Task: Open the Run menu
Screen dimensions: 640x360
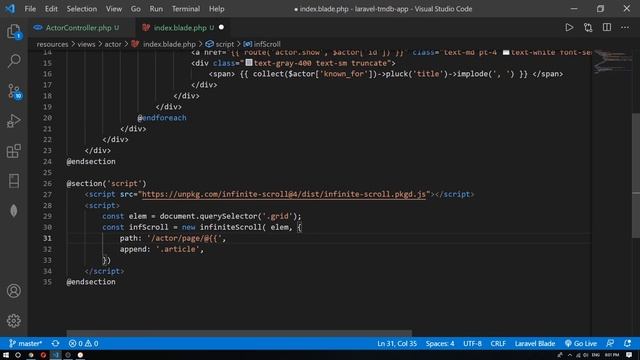Action: click(x=156, y=9)
